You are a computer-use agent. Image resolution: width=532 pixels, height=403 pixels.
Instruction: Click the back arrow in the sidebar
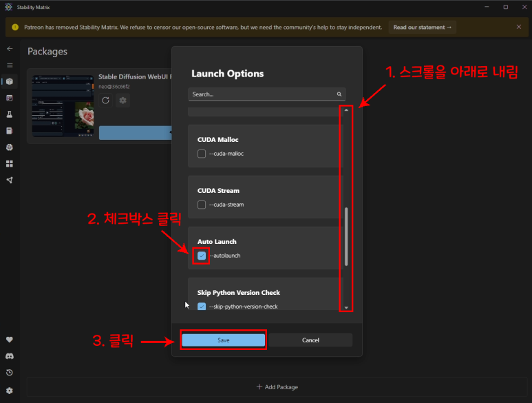(x=10, y=49)
